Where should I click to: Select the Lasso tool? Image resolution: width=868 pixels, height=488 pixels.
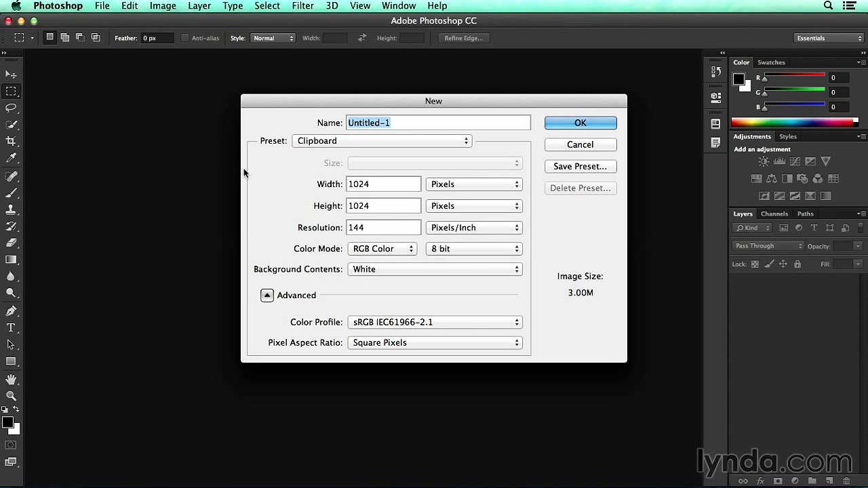pos(11,108)
